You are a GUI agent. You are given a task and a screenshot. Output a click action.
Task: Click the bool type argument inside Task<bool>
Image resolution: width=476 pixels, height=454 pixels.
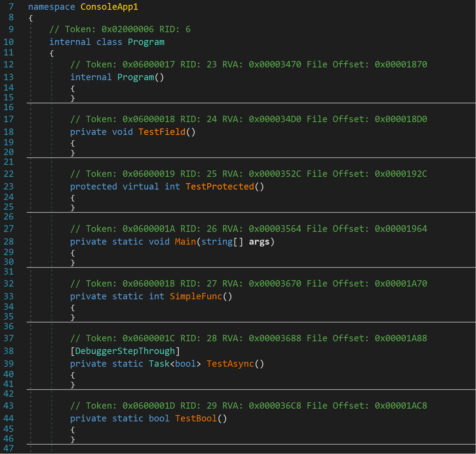coord(185,364)
